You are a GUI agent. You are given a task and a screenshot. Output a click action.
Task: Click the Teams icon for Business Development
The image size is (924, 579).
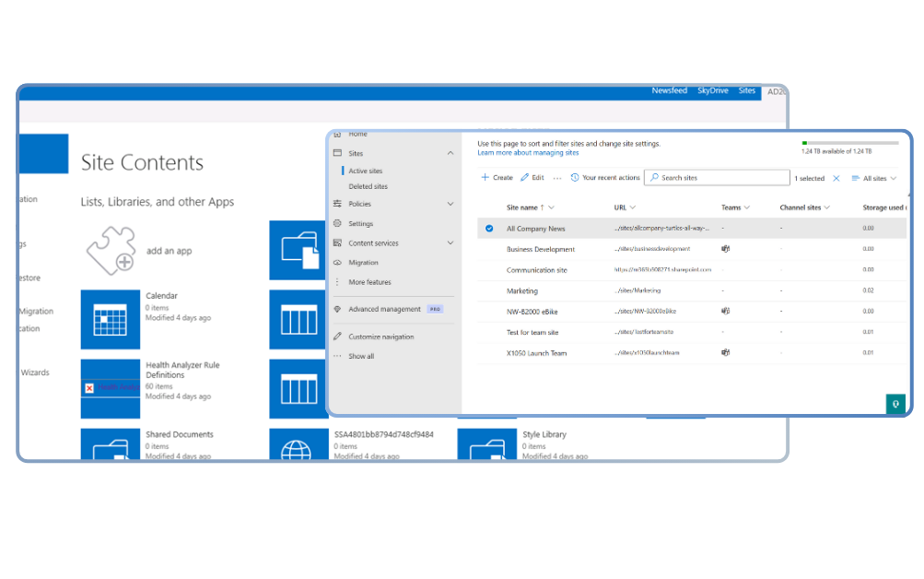click(726, 249)
